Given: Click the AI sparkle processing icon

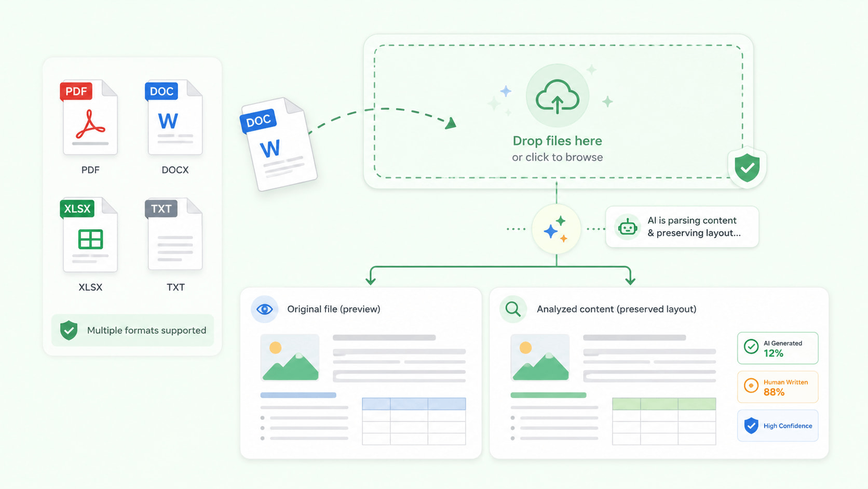Looking at the screenshot, I should click(556, 229).
